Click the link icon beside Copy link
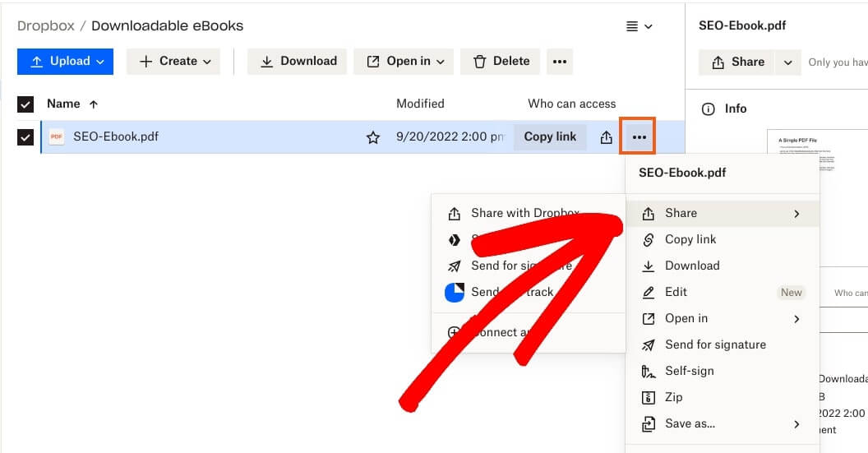 click(649, 240)
